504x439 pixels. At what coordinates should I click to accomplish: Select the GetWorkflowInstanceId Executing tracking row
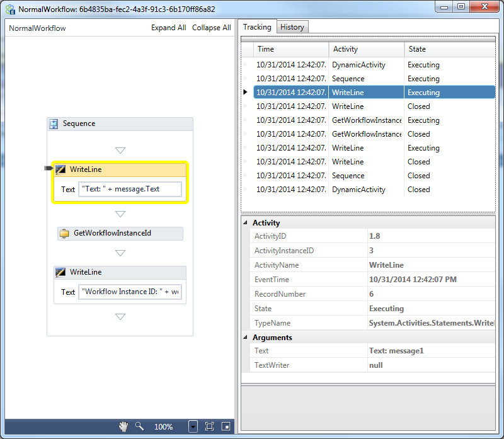click(x=365, y=120)
